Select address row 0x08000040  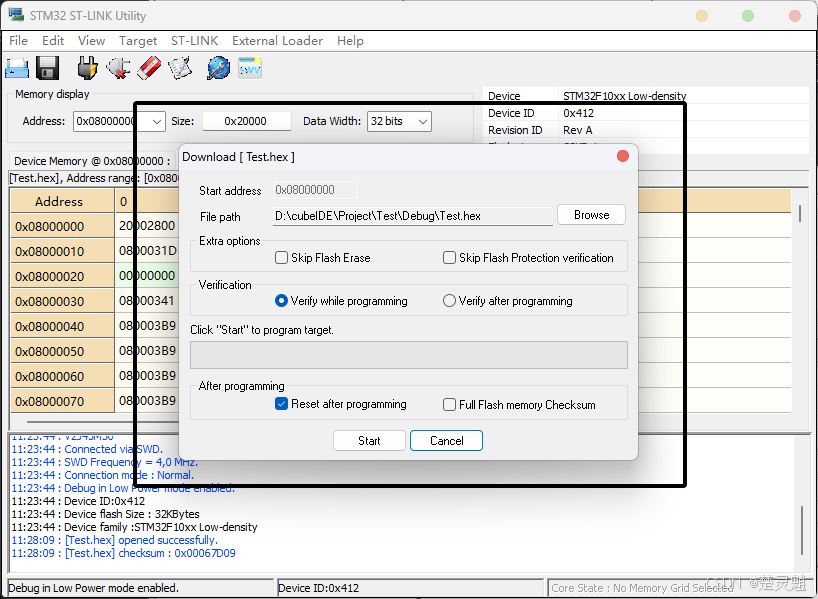(x=62, y=327)
